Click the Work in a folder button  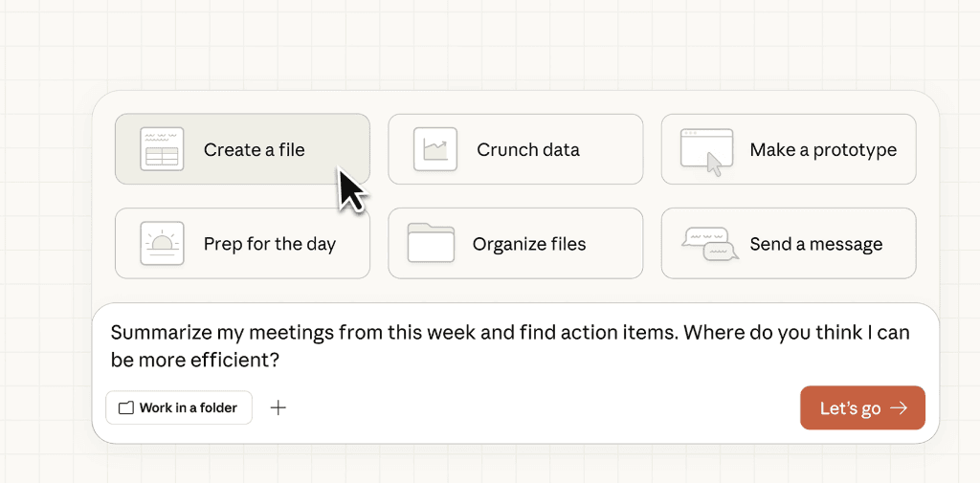(x=179, y=408)
